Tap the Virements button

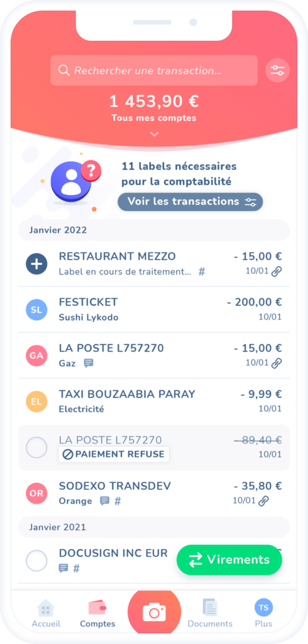[x=229, y=560]
